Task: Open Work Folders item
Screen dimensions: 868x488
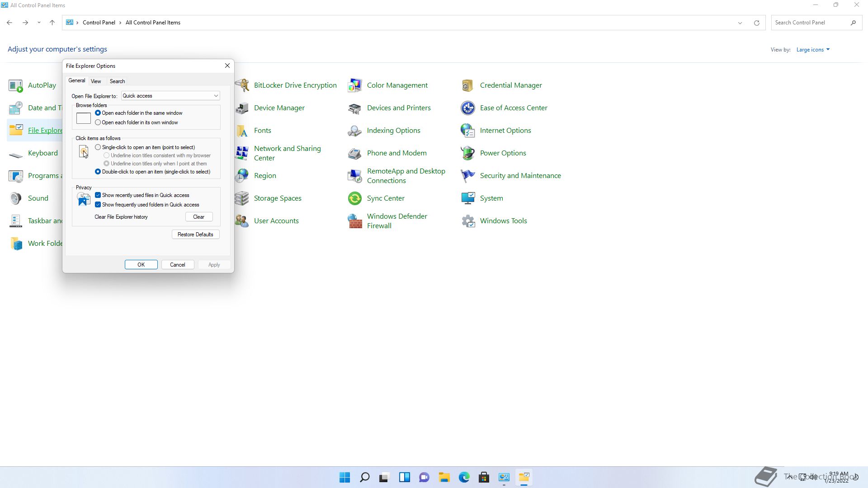Action: click(x=35, y=244)
